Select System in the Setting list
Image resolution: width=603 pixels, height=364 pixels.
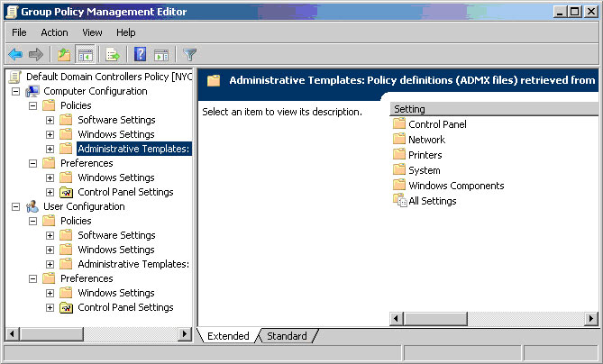tap(425, 170)
